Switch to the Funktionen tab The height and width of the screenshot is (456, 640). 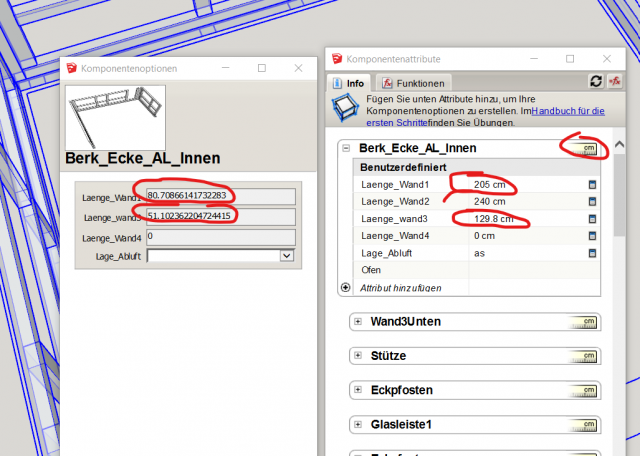click(412, 83)
